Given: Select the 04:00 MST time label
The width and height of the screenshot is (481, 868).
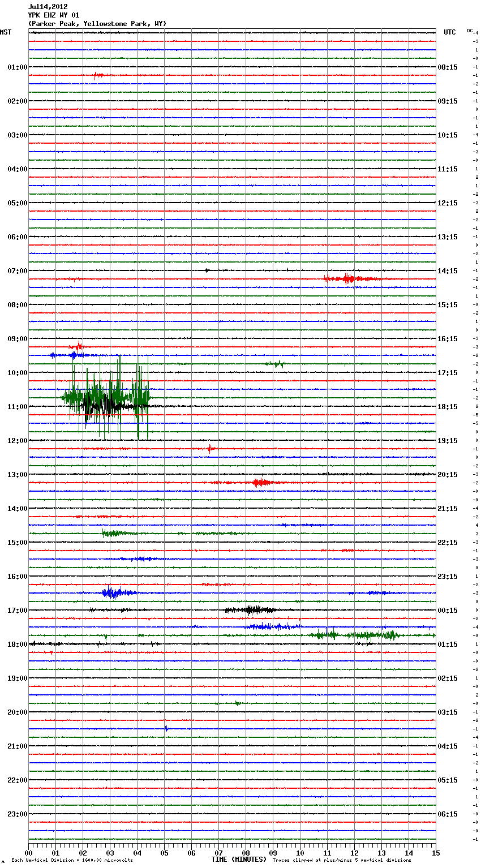Looking at the screenshot, I should tap(18, 169).
